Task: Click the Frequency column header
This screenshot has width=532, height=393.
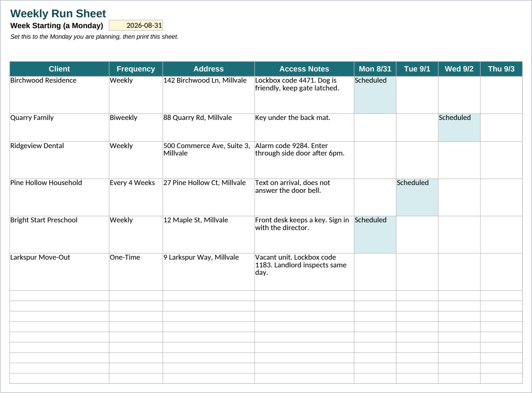Action: click(136, 69)
